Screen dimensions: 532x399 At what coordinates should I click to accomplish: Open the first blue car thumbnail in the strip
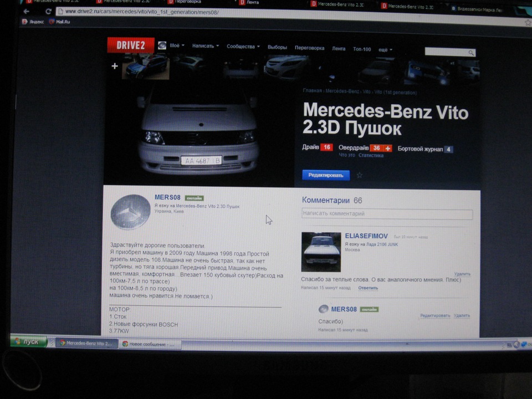point(146,66)
